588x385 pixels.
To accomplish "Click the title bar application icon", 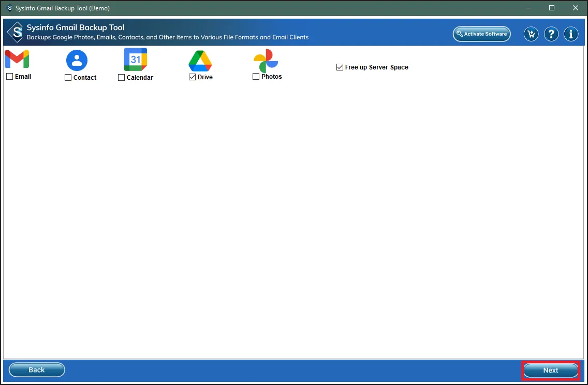I will pyautogui.click(x=10, y=8).
